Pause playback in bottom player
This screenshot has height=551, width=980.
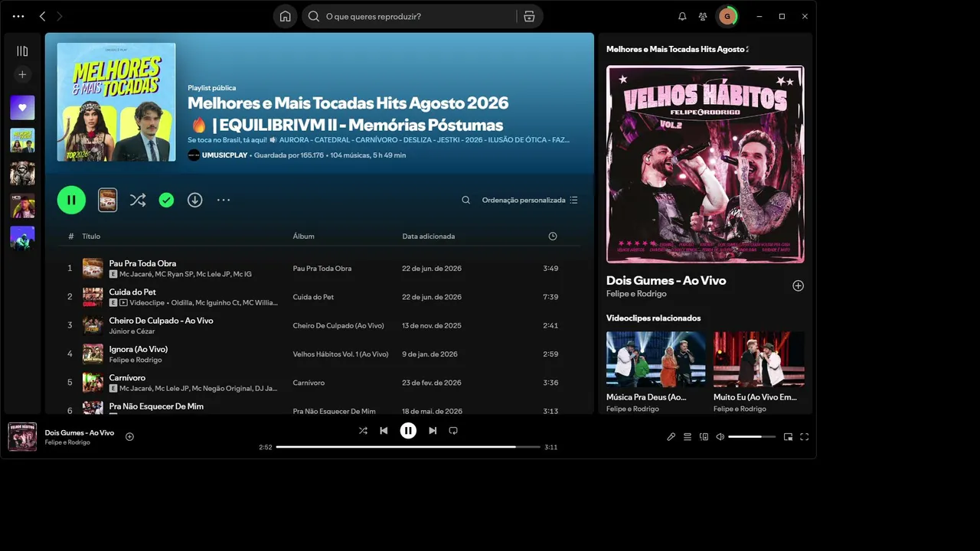pyautogui.click(x=408, y=431)
